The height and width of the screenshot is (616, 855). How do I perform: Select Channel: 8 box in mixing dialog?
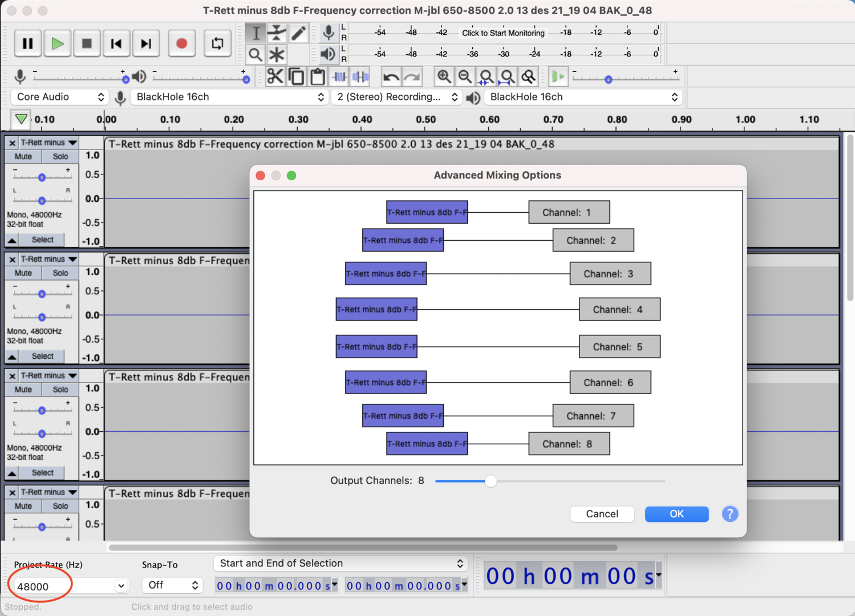[x=569, y=444]
